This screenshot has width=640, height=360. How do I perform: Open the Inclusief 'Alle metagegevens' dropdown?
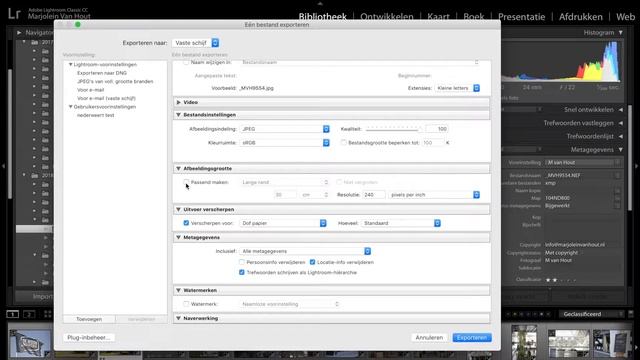click(305, 251)
